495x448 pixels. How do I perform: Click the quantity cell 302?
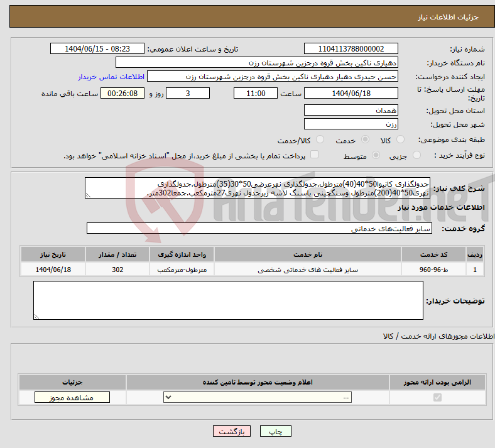(x=117, y=270)
